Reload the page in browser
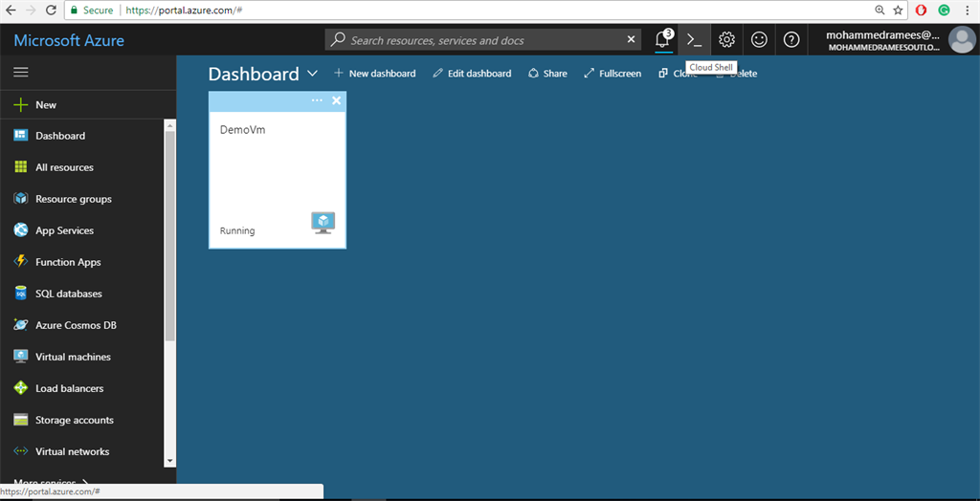The width and height of the screenshot is (980, 501). (x=52, y=10)
